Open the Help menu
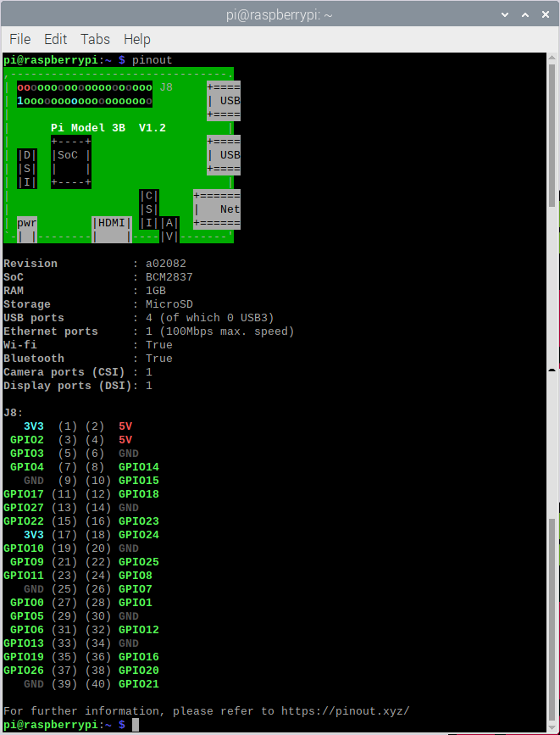 pyautogui.click(x=137, y=39)
